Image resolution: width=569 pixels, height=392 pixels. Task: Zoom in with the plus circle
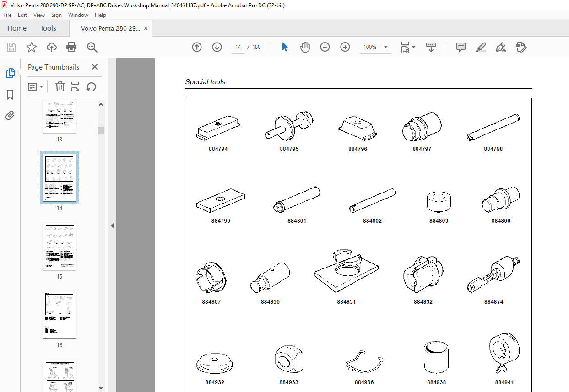(345, 47)
